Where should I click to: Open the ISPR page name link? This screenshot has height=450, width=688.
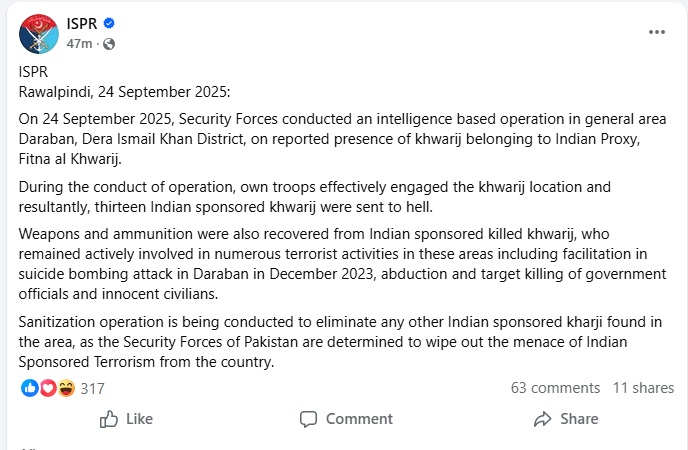pyautogui.click(x=82, y=23)
